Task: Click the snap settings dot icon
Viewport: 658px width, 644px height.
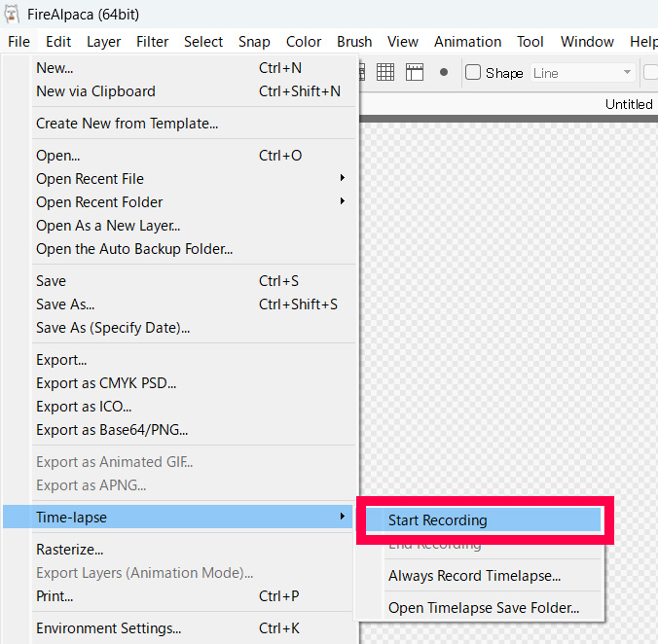Action: coord(444,72)
